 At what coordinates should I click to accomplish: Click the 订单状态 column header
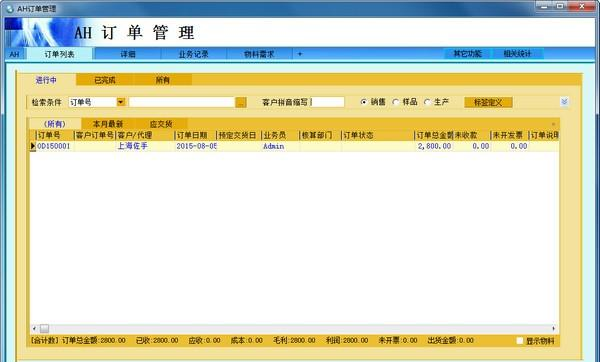point(378,135)
